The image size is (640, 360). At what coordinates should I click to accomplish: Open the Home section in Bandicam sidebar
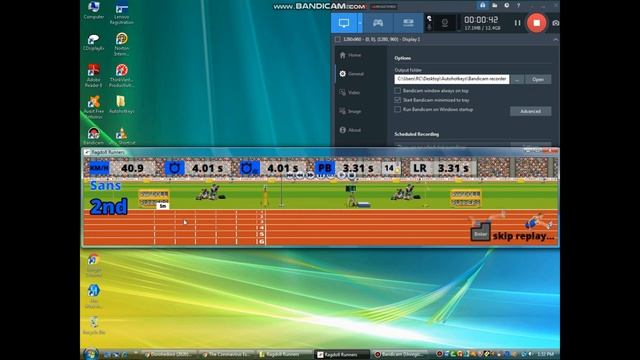[x=350, y=55]
